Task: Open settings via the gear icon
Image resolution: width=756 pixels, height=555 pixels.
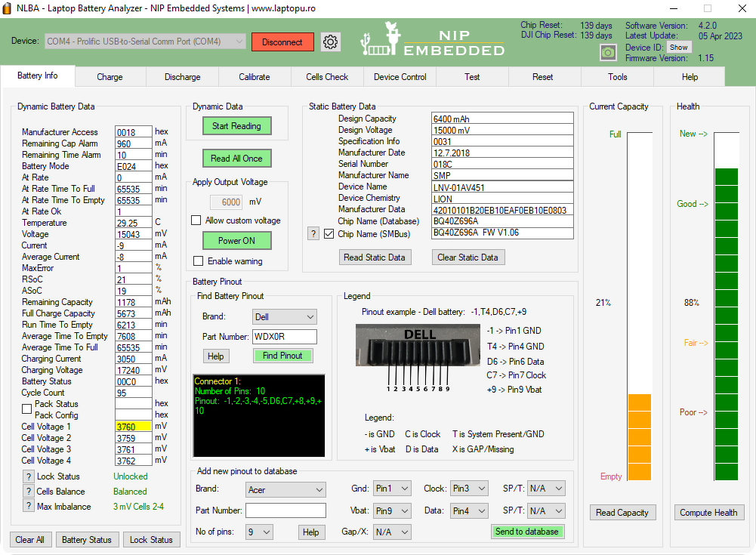Action: [330, 42]
